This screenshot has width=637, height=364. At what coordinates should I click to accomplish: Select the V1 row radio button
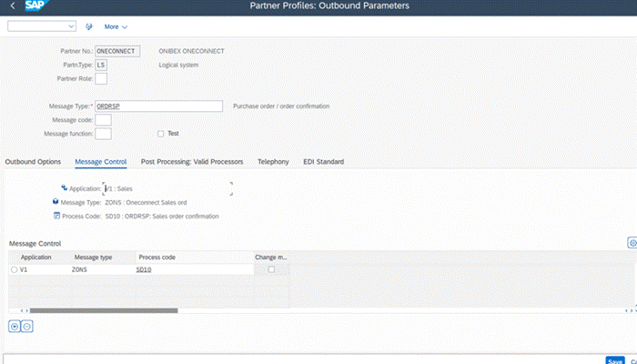14,270
